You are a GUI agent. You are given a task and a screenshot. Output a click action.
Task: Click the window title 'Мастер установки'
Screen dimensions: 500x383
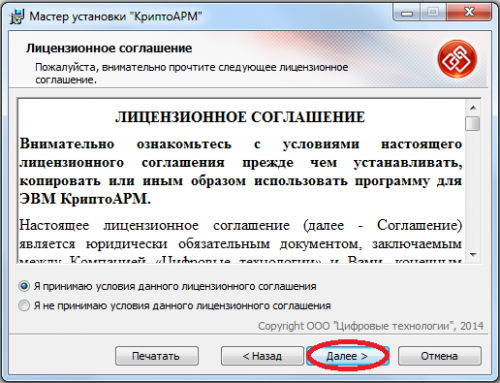click(x=116, y=17)
